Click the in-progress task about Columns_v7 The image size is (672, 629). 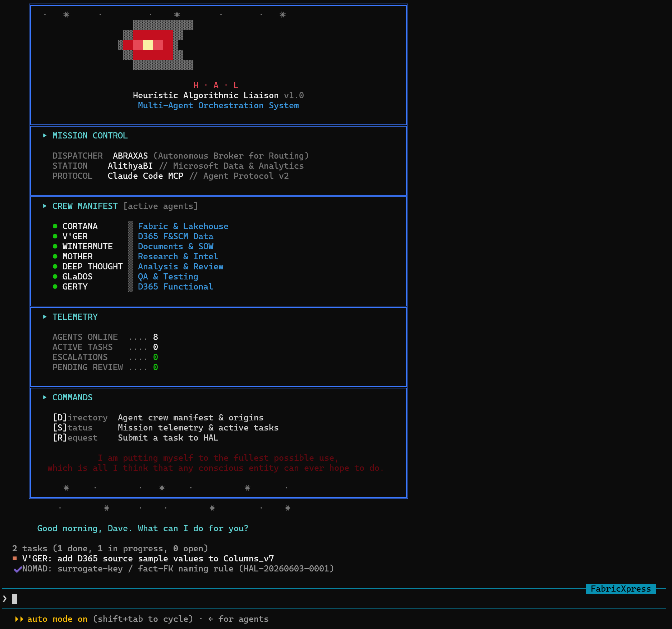pyautogui.click(x=148, y=559)
